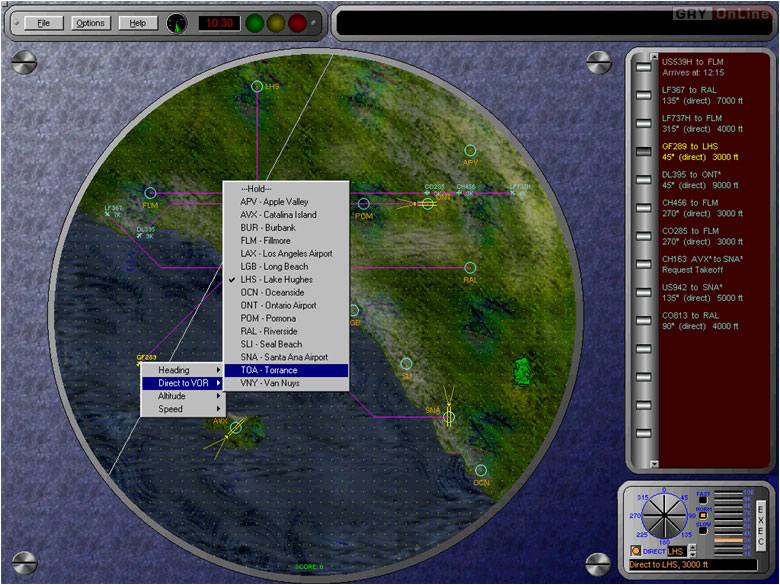Select flight strip DL395 to ONT
780x585 pixels.
pyautogui.click(x=700, y=180)
